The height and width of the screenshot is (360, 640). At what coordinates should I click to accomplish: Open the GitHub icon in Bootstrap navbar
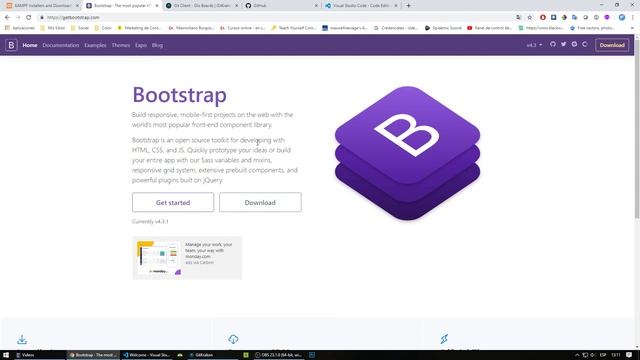coord(553,44)
